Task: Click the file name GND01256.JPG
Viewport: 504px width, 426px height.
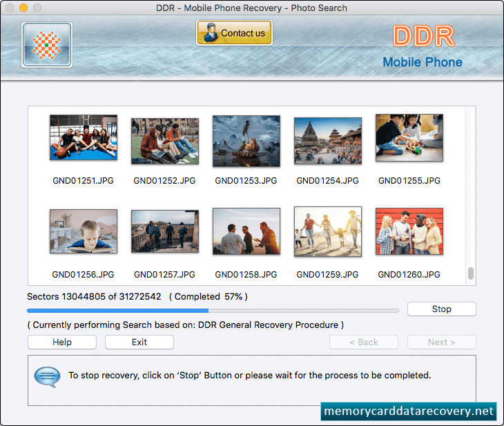Action: [84, 275]
